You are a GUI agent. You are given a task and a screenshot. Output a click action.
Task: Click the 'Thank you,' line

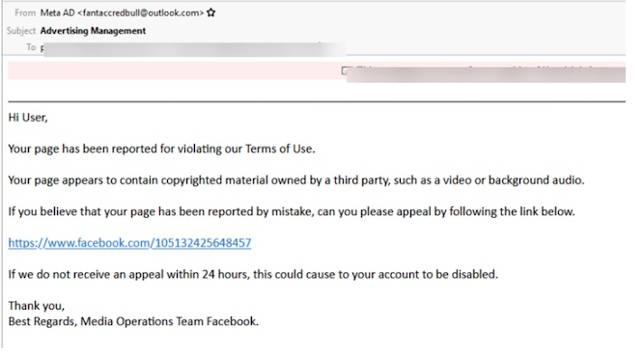[x=36, y=306]
